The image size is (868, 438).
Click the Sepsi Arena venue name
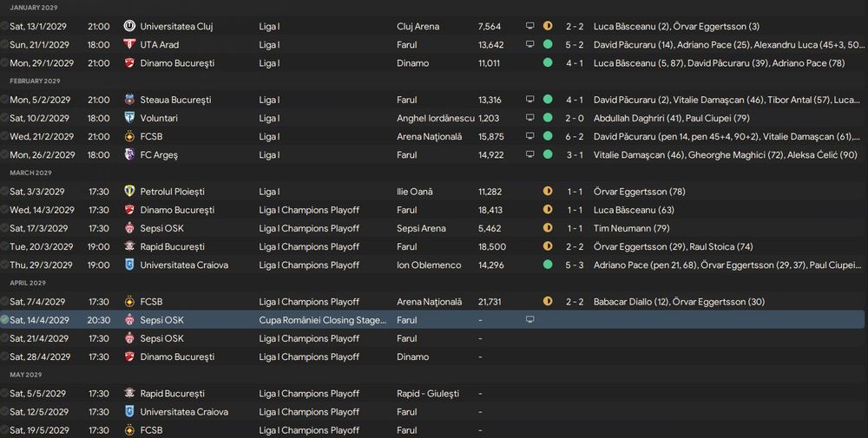point(421,228)
